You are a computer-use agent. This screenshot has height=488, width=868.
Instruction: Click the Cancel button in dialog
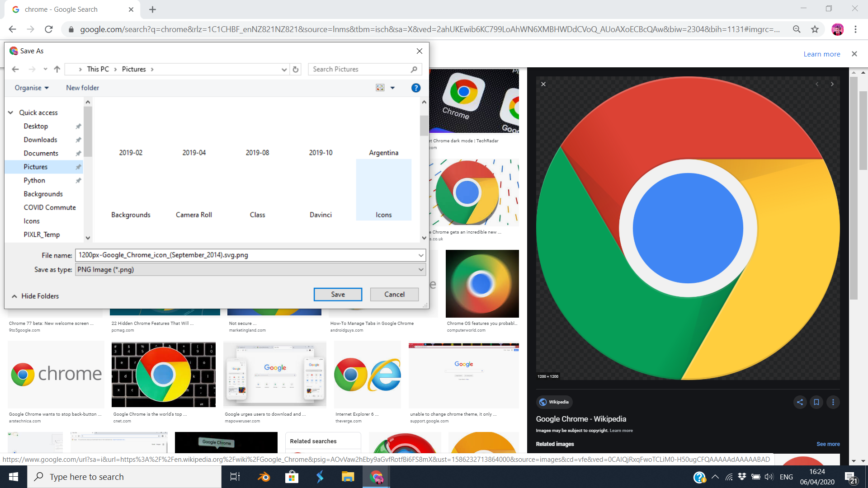click(393, 294)
